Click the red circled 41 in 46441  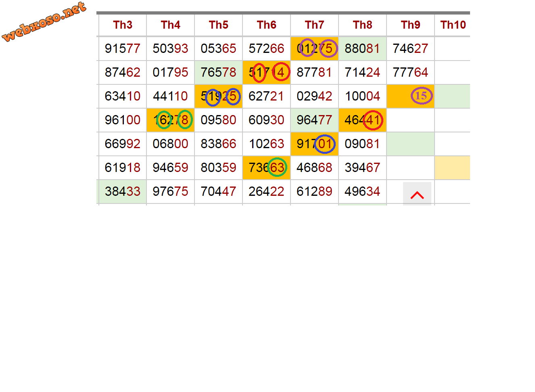pos(373,120)
